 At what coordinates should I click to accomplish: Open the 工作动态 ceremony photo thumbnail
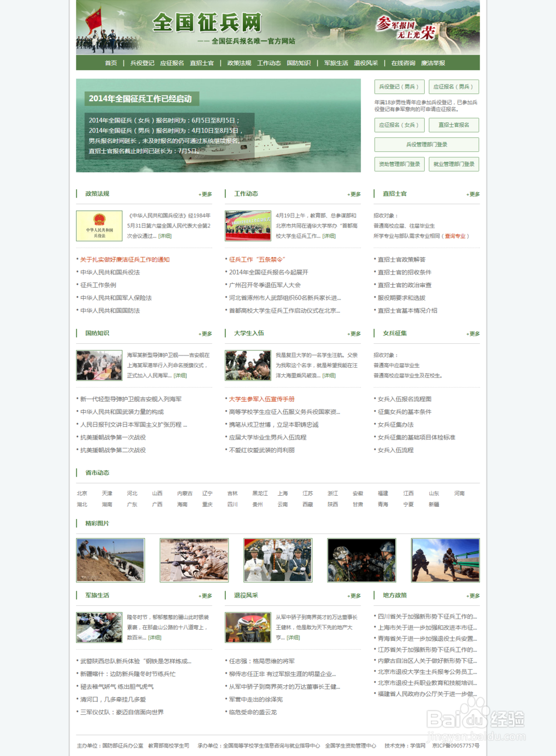coord(248,226)
